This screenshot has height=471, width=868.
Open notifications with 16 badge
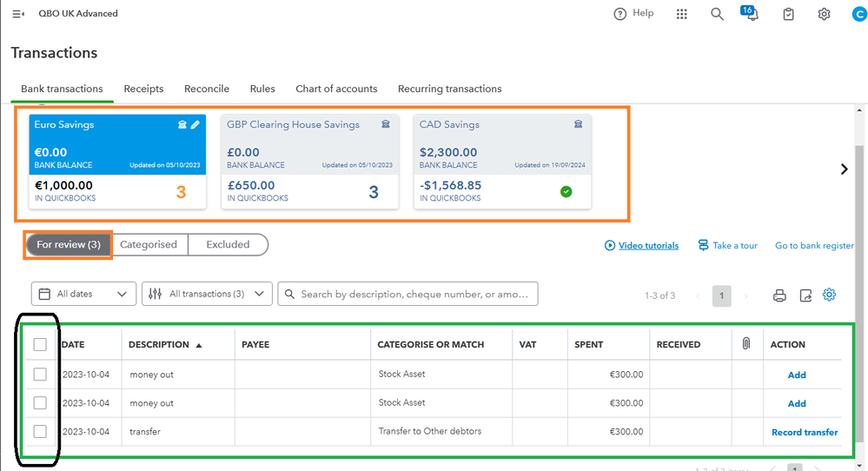coord(752,15)
